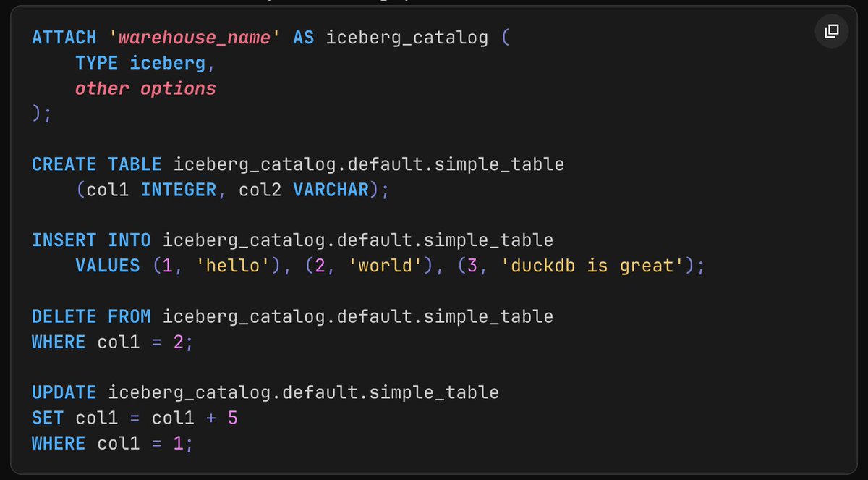This screenshot has width=868, height=480.
Task: Click the WHERE col1 = 2 clause
Action: (x=113, y=342)
